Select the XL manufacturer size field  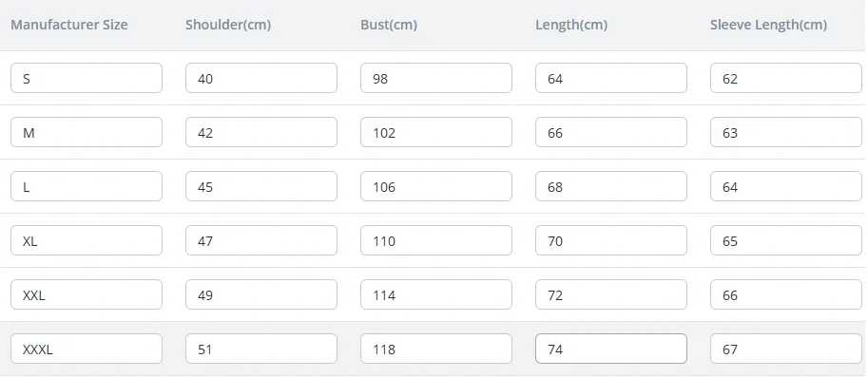[x=87, y=240]
